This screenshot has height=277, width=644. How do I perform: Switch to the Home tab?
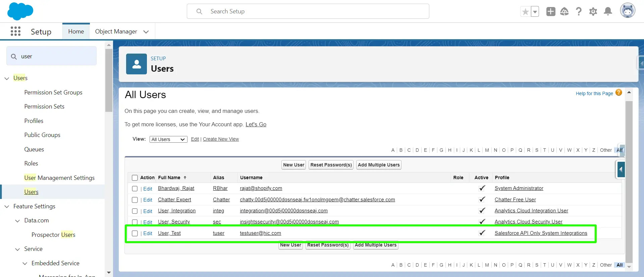[76, 31]
